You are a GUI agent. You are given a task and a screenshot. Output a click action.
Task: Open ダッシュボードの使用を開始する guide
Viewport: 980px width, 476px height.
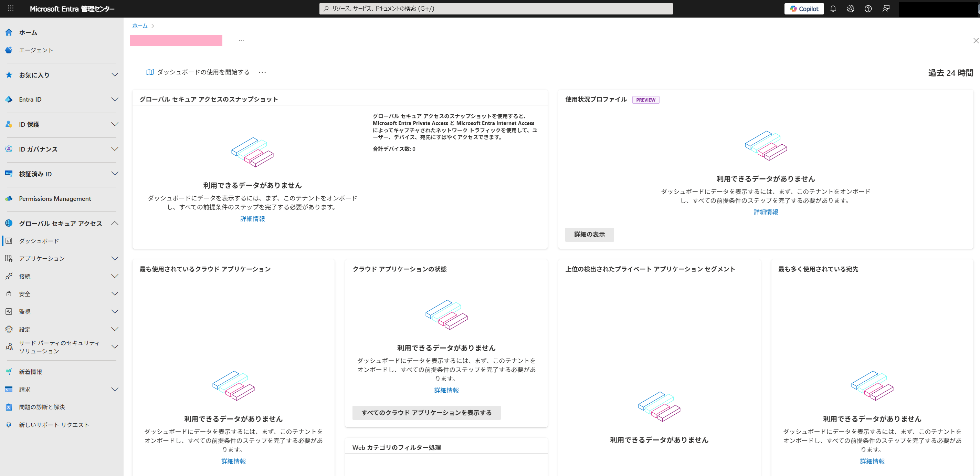[x=198, y=72]
